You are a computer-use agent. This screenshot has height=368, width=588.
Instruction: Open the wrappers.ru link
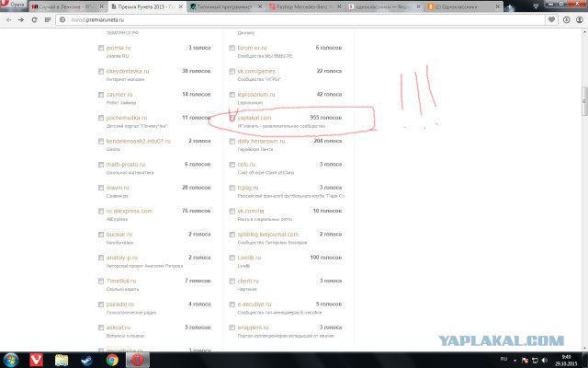pyautogui.click(x=254, y=328)
